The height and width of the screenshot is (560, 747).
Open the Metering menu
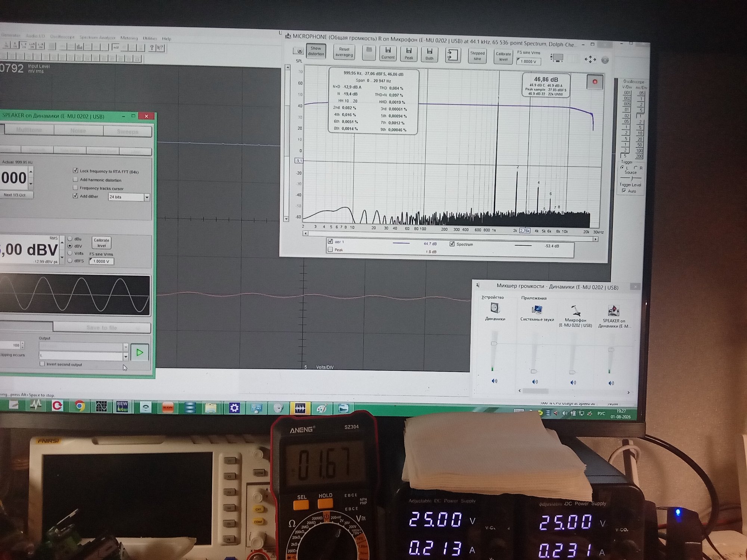click(x=129, y=38)
